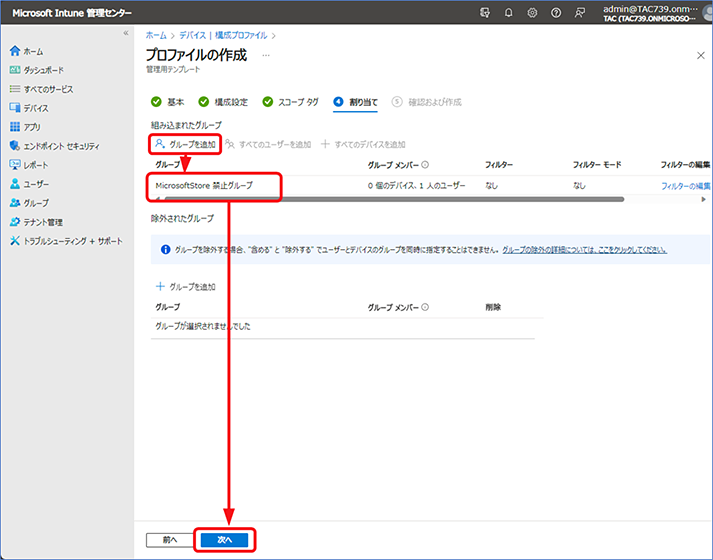Open the group exclusion details link
This screenshot has height=560, width=713.
[x=585, y=250]
